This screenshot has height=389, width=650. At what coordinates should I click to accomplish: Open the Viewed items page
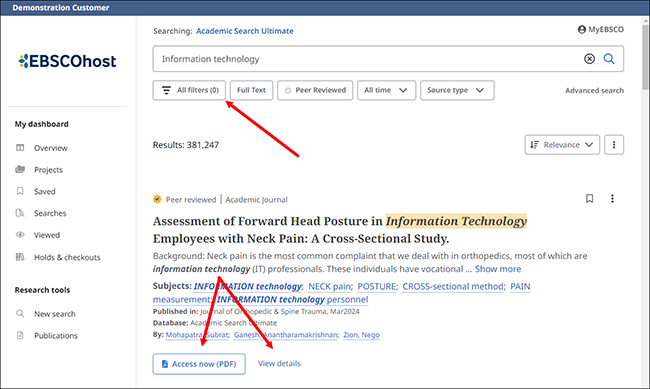tap(46, 235)
